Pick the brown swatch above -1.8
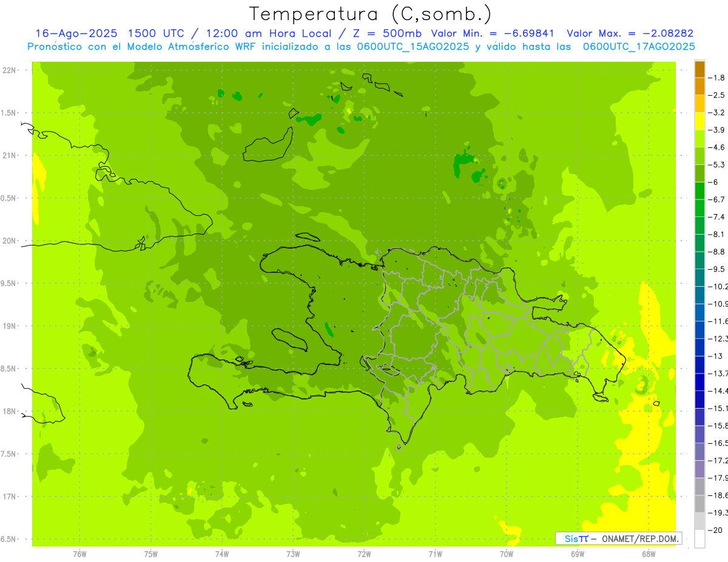 (x=699, y=69)
